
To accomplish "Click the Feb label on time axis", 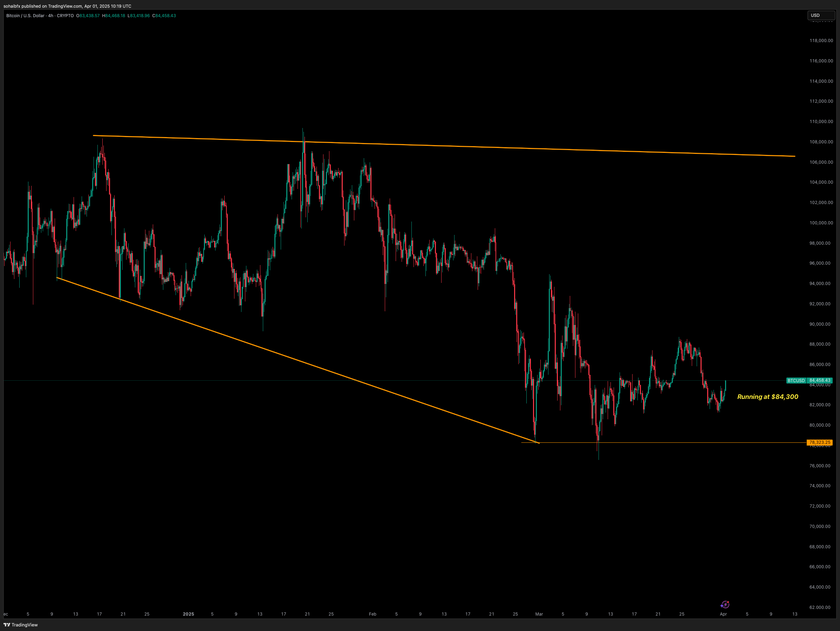I will (x=373, y=614).
